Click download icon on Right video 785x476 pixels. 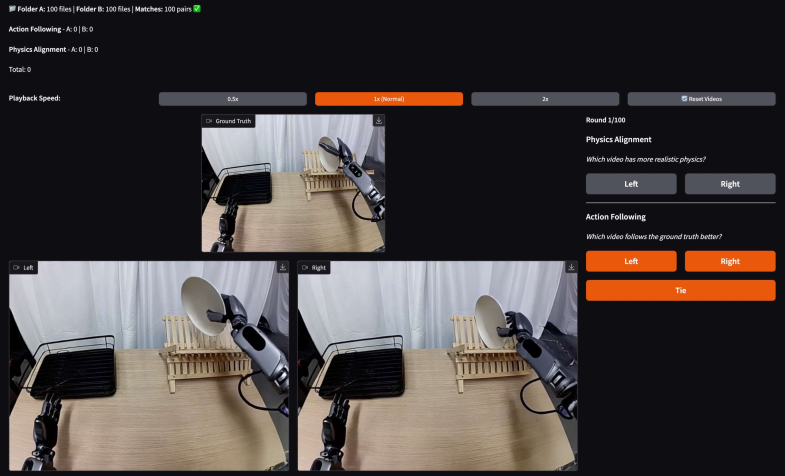point(572,268)
